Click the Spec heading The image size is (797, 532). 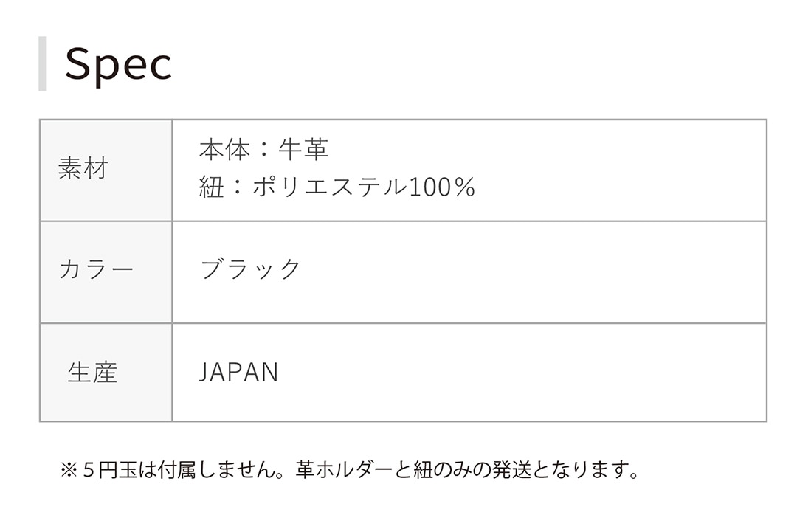[x=118, y=64]
